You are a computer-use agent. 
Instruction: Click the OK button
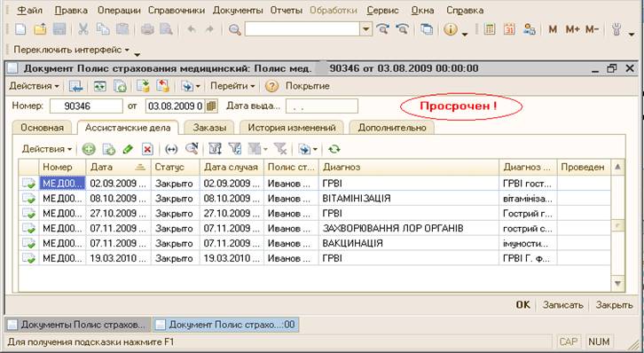click(522, 305)
